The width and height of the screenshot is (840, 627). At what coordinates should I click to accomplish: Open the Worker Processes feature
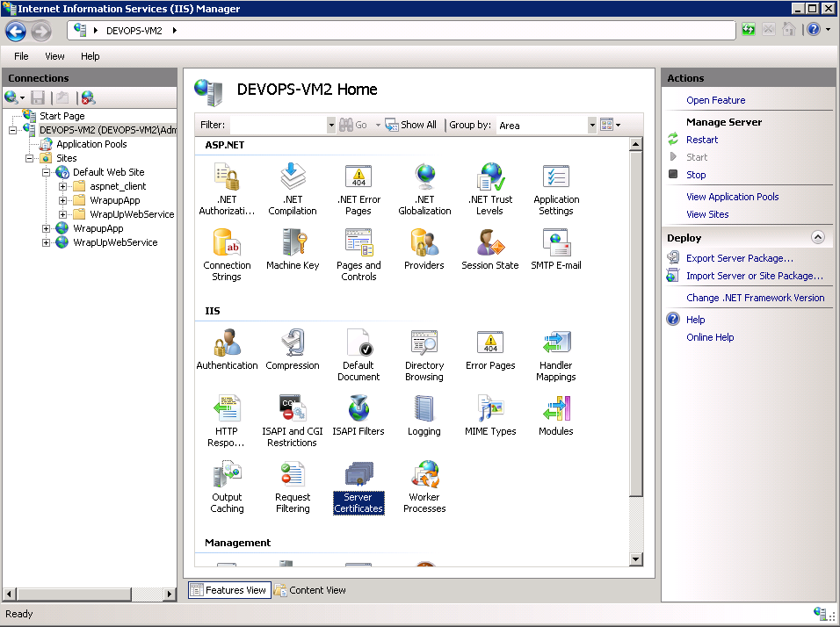(x=424, y=487)
